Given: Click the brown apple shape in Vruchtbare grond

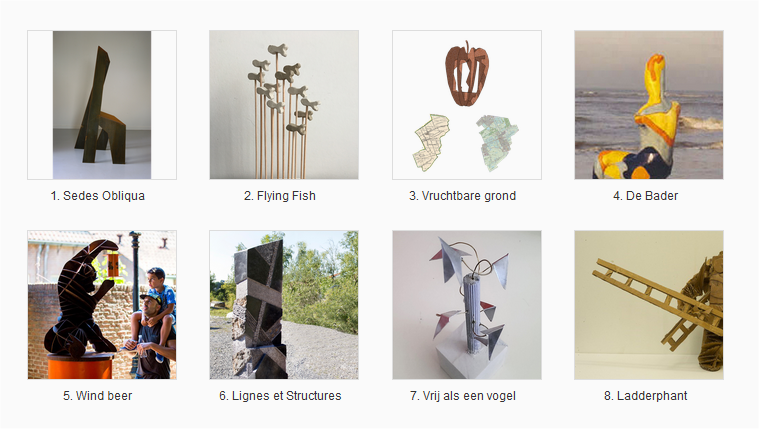Looking at the screenshot, I should (x=467, y=74).
